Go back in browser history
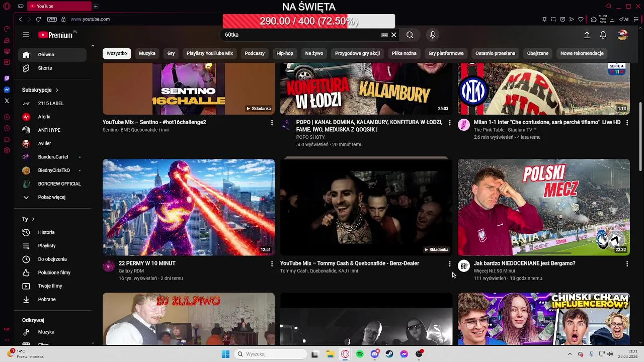 [20, 19]
